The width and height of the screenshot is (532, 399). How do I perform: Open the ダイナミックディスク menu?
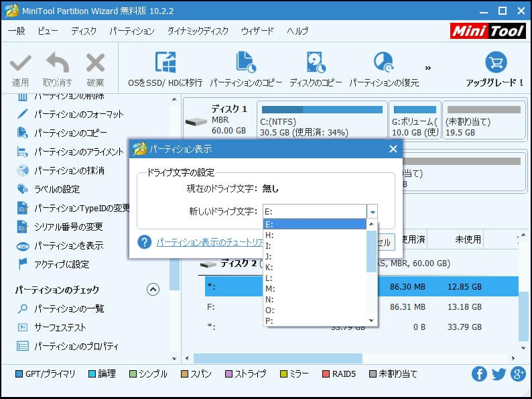198,32
